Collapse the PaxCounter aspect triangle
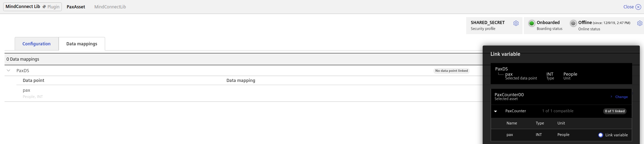Screen dimensions: 644x144 496,111
